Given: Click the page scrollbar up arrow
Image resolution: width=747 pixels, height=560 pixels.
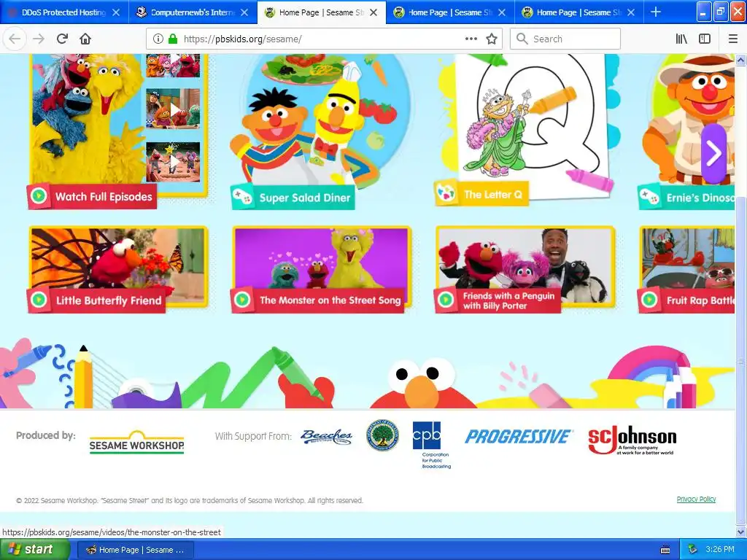Looking at the screenshot, I should 741,60.
